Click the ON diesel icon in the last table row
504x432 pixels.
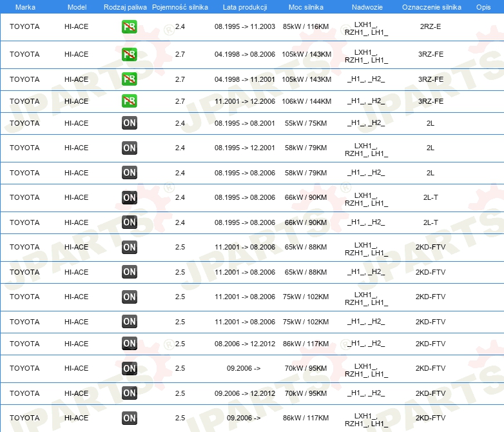[x=129, y=418]
